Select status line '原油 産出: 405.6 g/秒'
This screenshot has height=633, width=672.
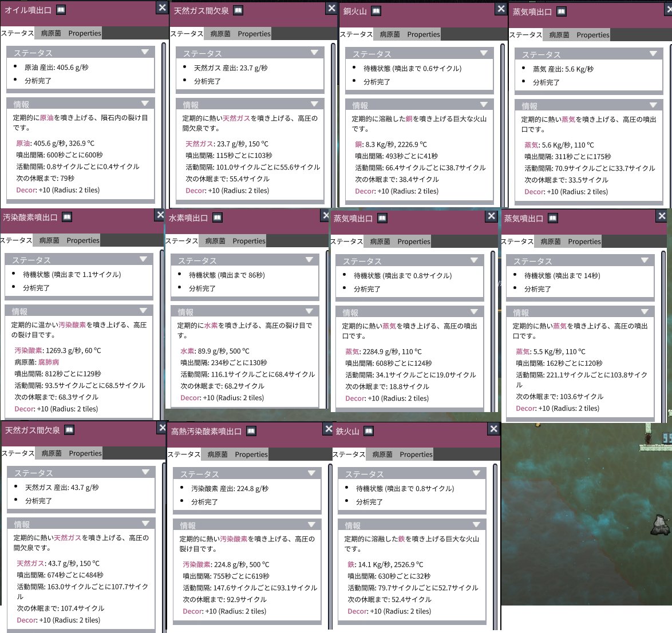coord(57,68)
